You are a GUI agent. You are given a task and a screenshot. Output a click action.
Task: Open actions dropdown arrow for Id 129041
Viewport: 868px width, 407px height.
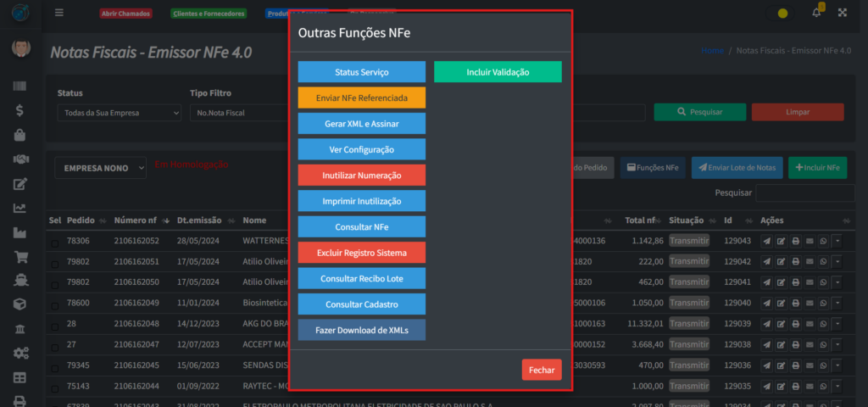point(837,282)
